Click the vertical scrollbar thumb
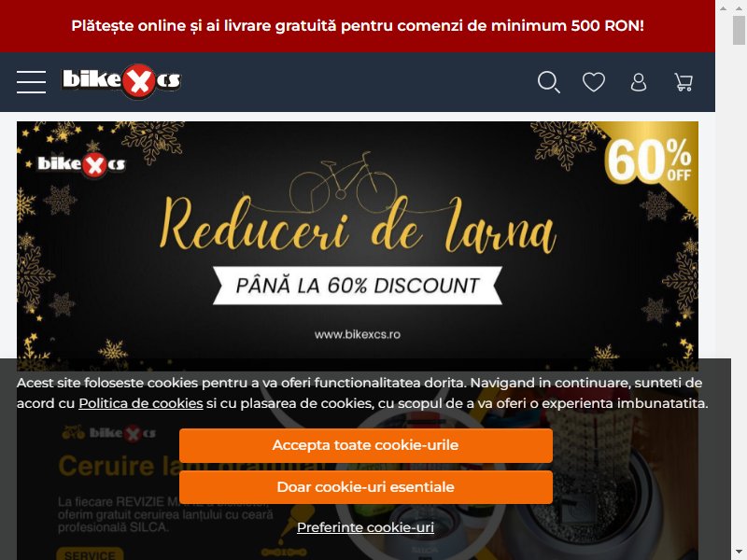Screen dimensions: 747x560 click(739, 30)
